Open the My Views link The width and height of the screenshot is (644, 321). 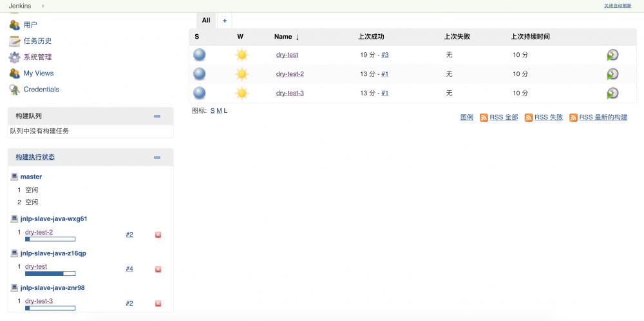(39, 73)
